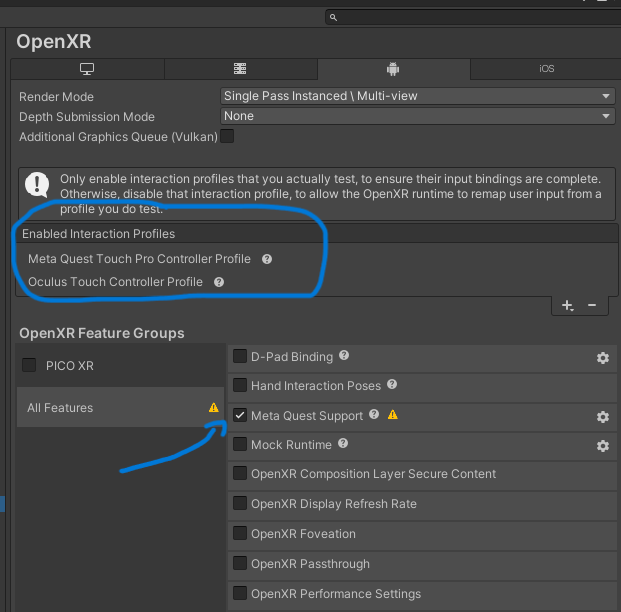Enable OpenXR Performance Settings checkbox

pyautogui.click(x=240, y=593)
